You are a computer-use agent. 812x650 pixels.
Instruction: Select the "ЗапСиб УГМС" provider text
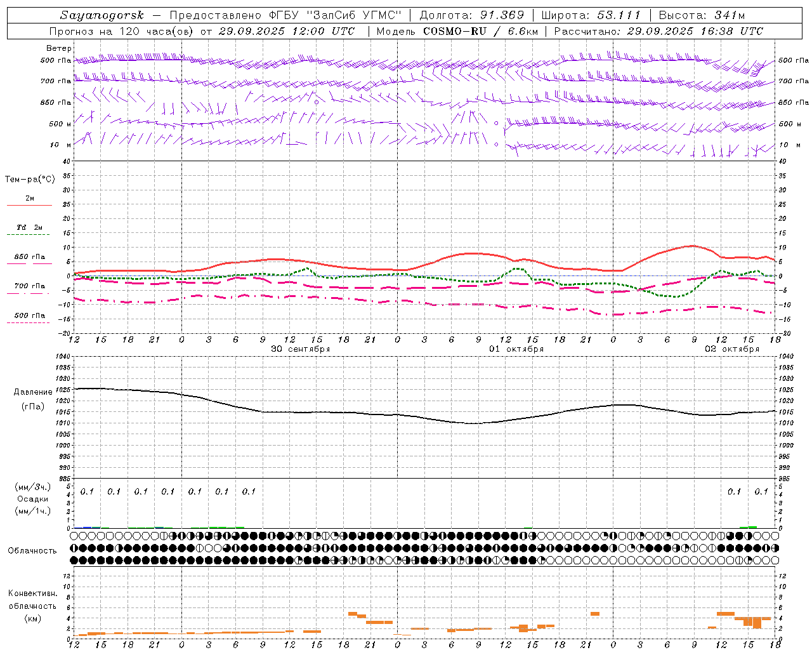click(354, 15)
